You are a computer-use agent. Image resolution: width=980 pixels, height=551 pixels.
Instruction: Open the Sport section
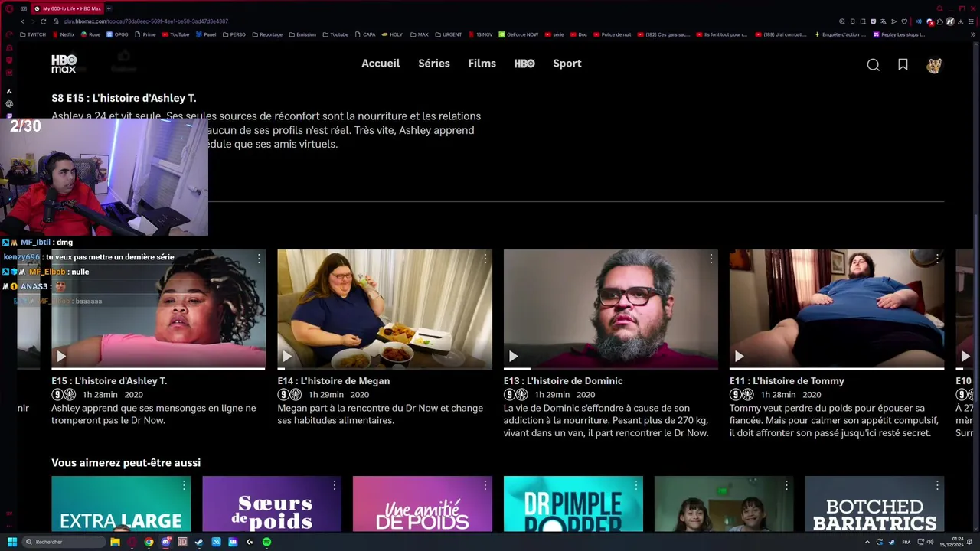click(x=567, y=64)
